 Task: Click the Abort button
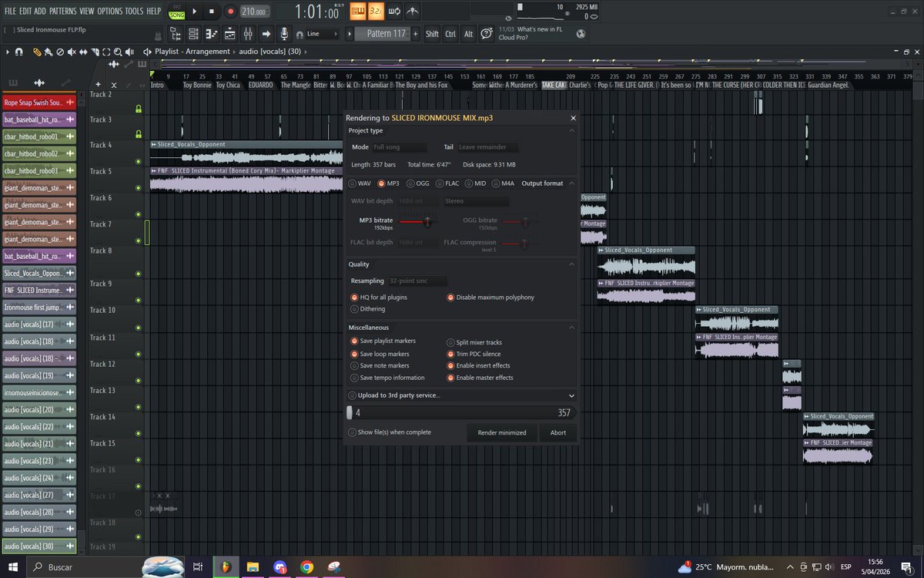pos(558,432)
